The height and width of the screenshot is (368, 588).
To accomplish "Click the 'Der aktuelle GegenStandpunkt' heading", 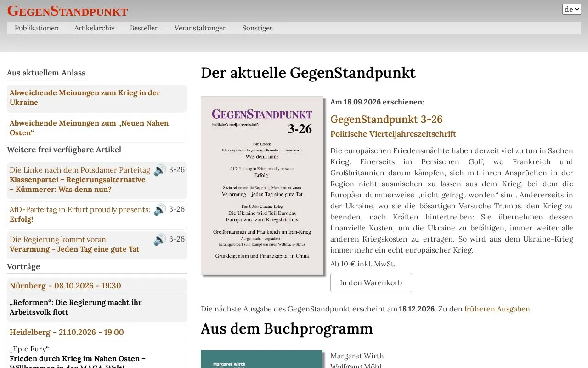I will coord(308,73).
